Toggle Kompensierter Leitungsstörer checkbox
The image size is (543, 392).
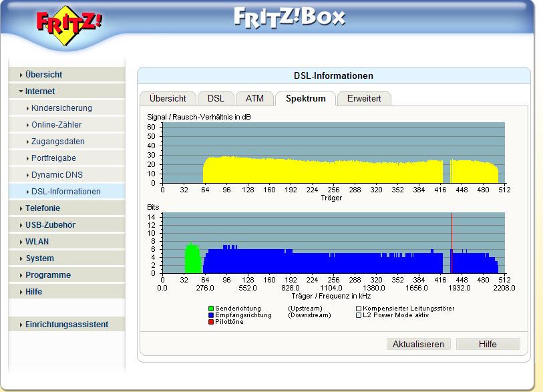click(x=359, y=309)
